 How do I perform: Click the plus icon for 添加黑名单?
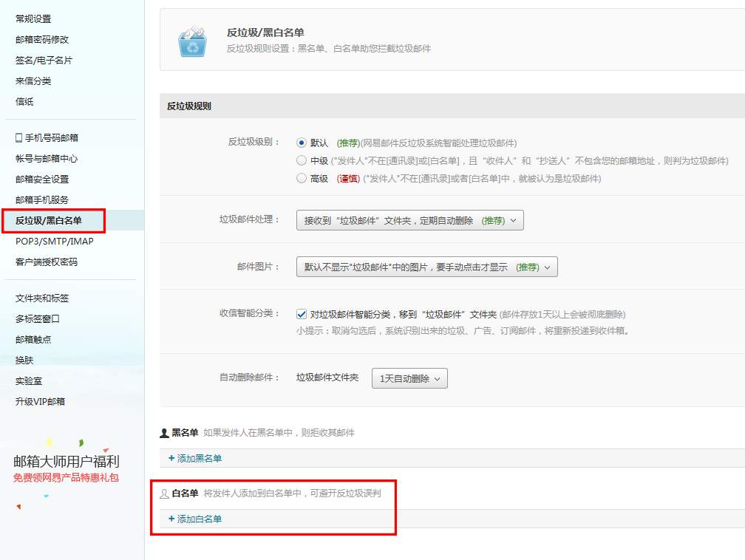(171, 459)
